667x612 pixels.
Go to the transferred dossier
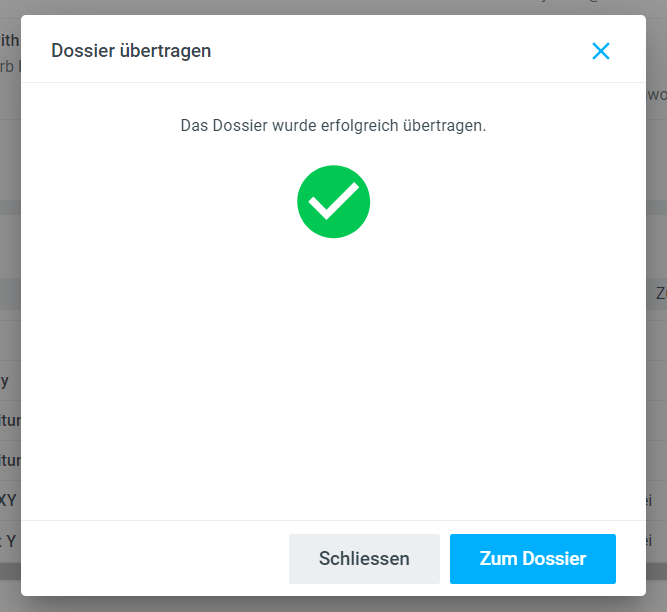(532, 558)
